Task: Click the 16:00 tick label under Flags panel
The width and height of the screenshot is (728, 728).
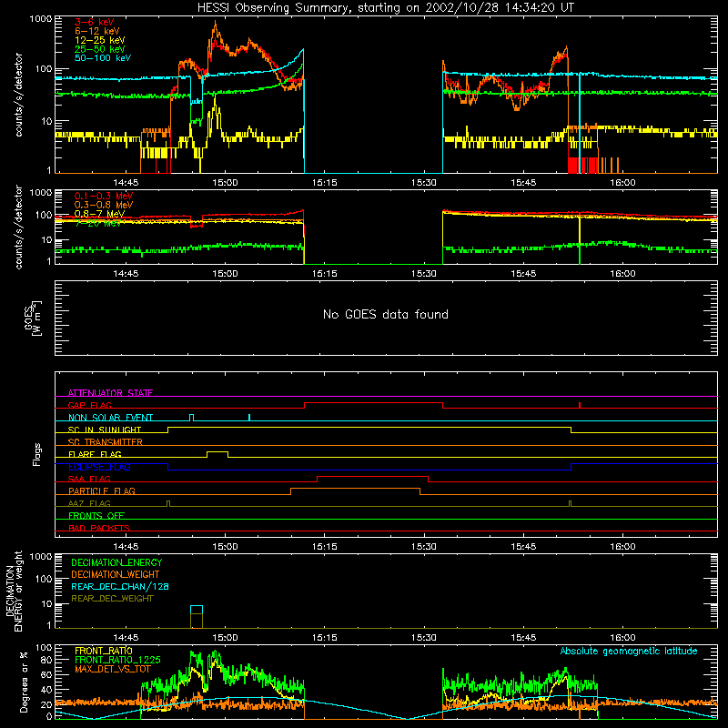Action: click(x=622, y=547)
